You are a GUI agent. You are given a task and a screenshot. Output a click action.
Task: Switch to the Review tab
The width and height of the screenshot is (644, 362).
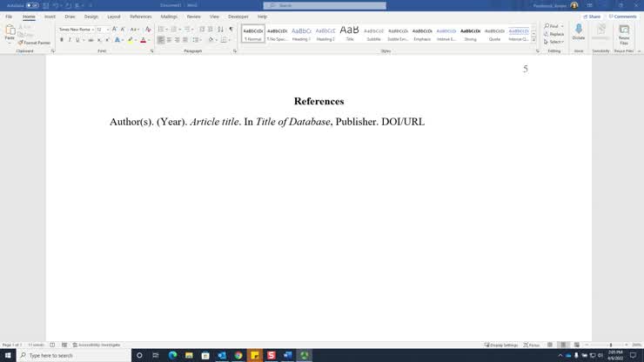193,17
